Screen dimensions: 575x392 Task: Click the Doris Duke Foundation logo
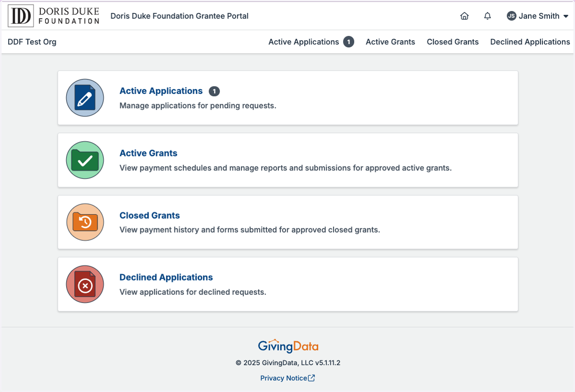[54, 15]
